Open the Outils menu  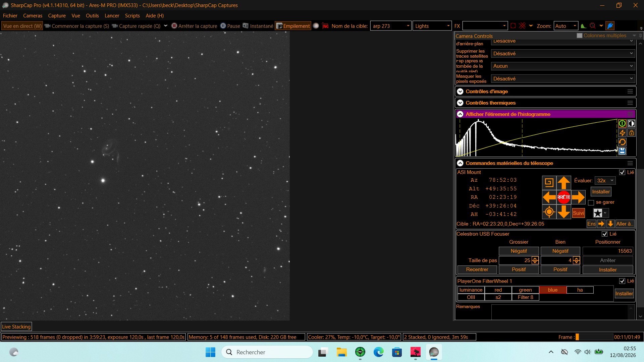point(92,16)
